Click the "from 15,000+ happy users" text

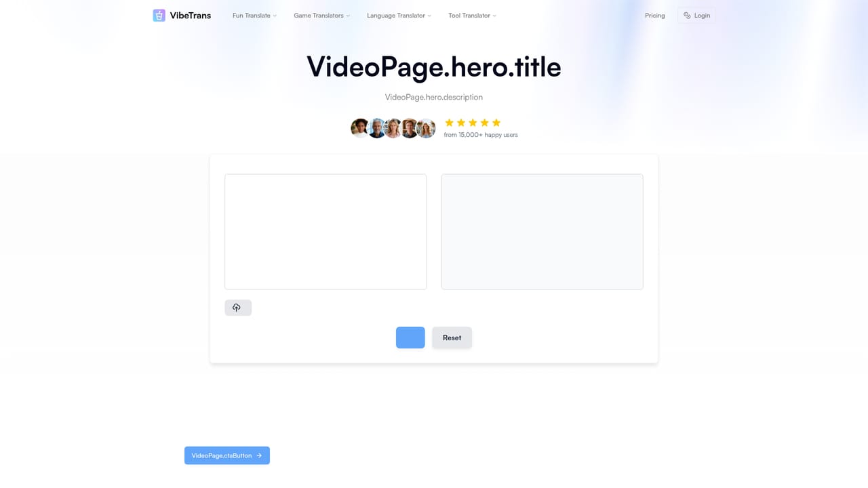click(x=481, y=135)
